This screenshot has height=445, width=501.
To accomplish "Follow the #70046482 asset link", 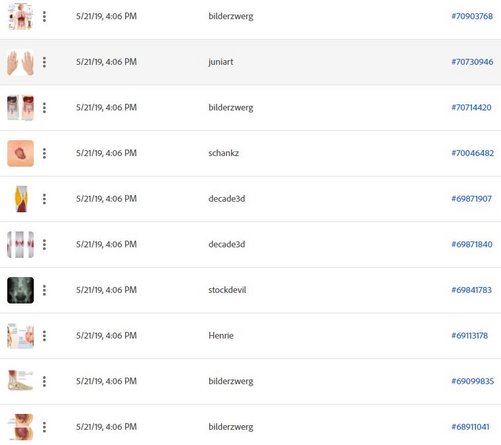I will click(x=473, y=153).
